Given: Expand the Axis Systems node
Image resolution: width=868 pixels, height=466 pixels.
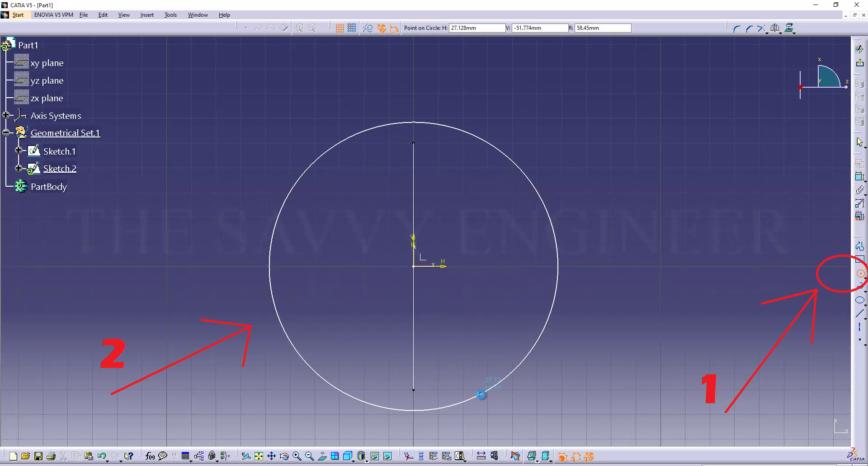Looking at the screenshot, I should pyautogui.click(x=6, y=115).
